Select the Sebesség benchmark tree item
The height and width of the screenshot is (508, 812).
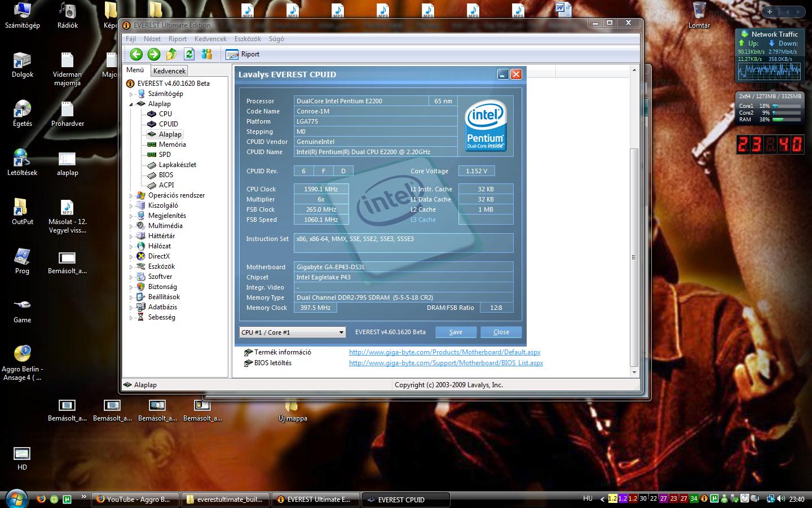(x=161, y=317)
